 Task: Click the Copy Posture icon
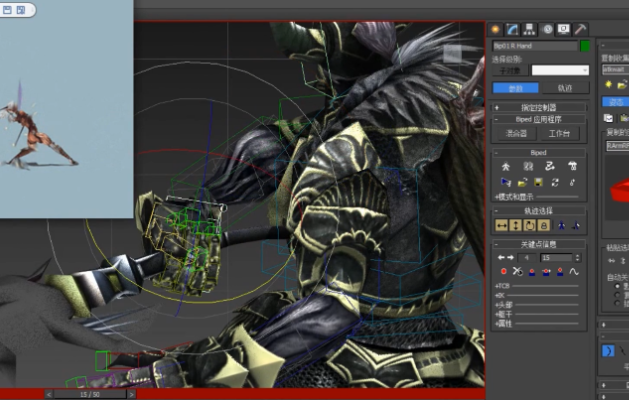(609, 118)
